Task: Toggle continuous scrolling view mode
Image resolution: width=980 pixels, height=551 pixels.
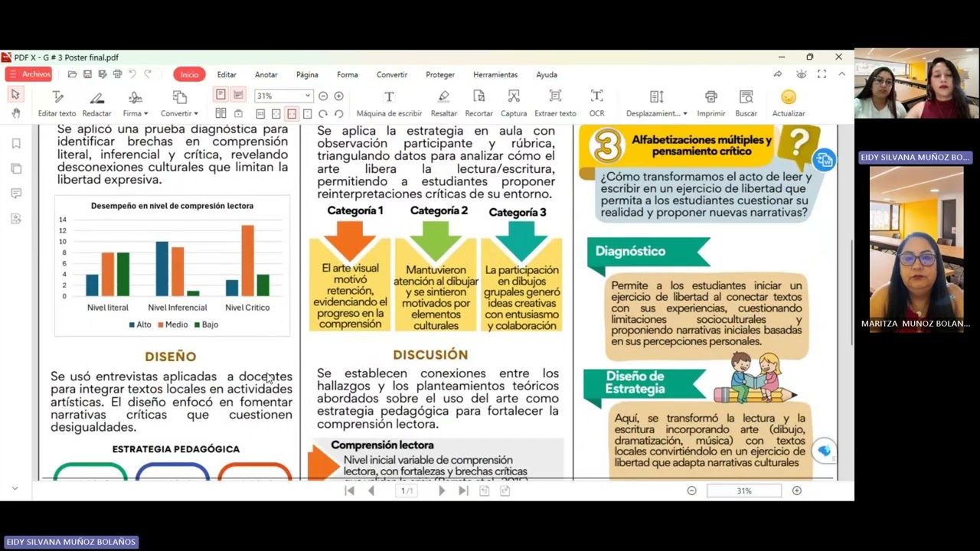Action: 238,95
